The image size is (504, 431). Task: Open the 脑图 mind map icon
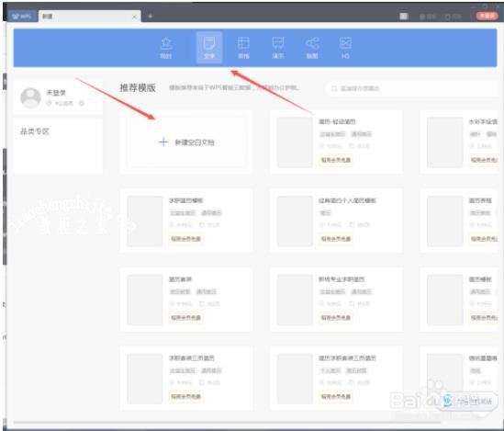pyautogui.click(x=312, y=48)
